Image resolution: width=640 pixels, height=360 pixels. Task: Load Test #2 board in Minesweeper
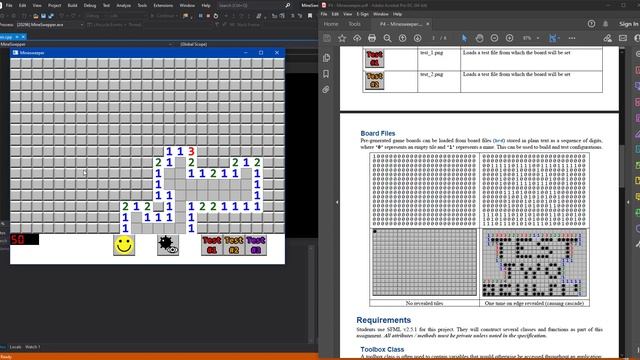tap(234, 245)
